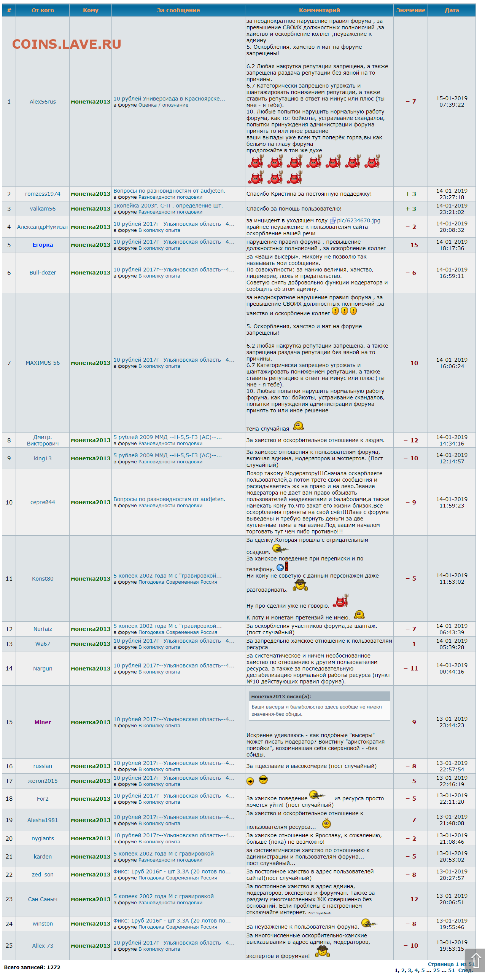Viewport: 485px width, 980px height.
Task: Click the 'Кому' column header
Action: point(91,10)
